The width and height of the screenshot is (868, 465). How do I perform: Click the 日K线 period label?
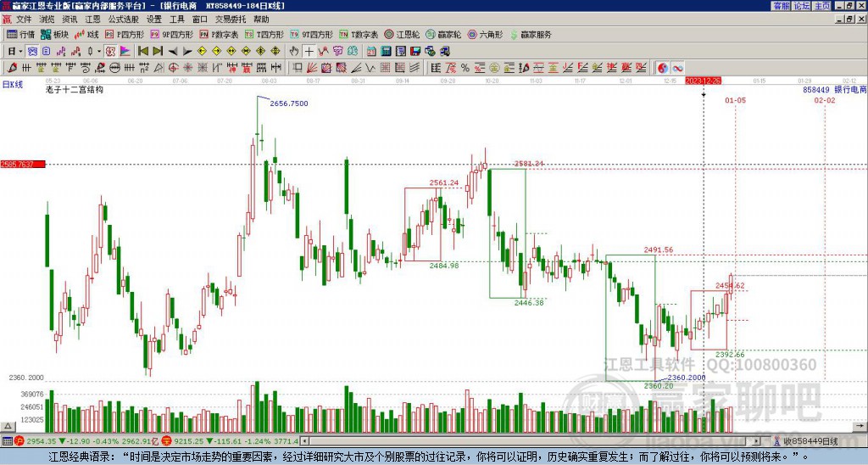pos(13,84)
